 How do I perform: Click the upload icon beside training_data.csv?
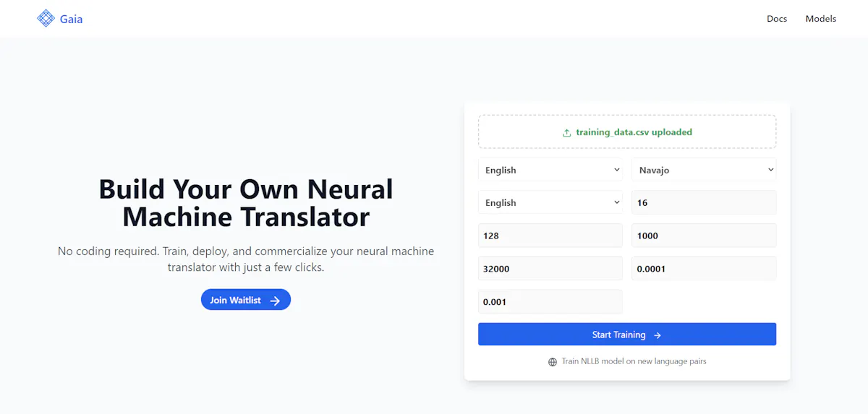pyautogui.click(x=567, y=133)
